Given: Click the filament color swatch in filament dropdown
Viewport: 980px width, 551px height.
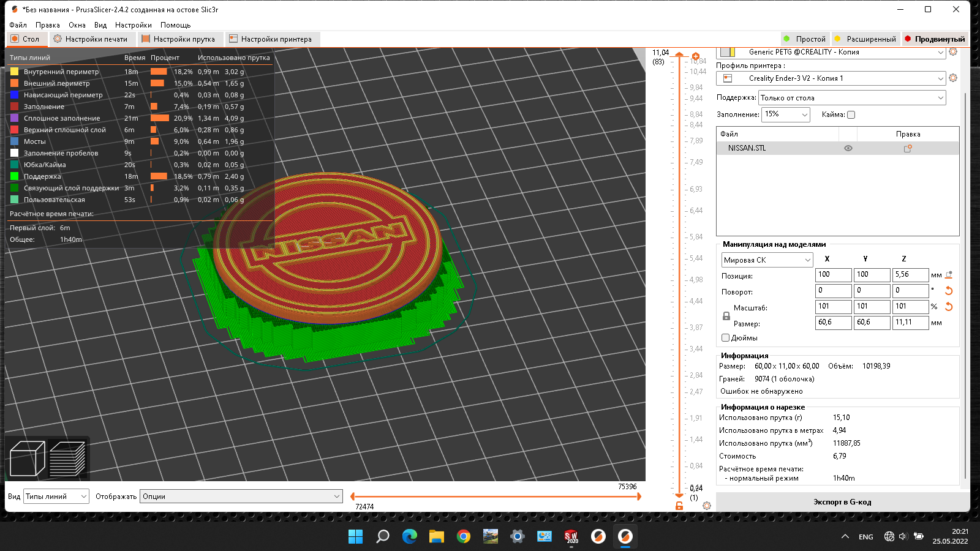Looking at the screenshot, I should tap(728, 52).
